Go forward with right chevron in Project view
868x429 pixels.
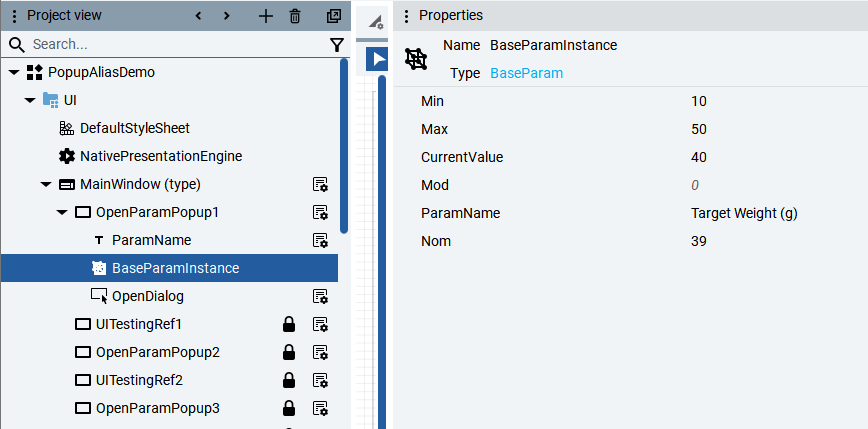(x=226, y=15)
